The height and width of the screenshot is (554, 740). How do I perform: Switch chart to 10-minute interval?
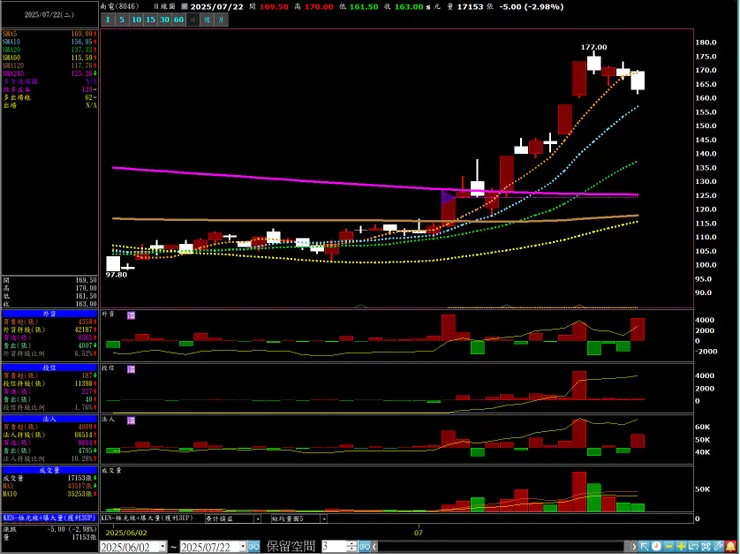136,20
